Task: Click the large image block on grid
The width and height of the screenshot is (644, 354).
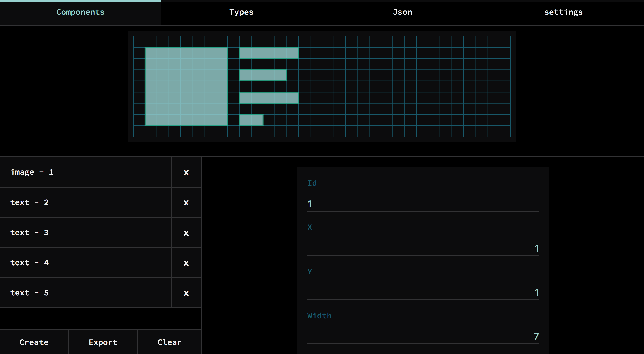Action: pyautogui.click(x=186, y=86)
